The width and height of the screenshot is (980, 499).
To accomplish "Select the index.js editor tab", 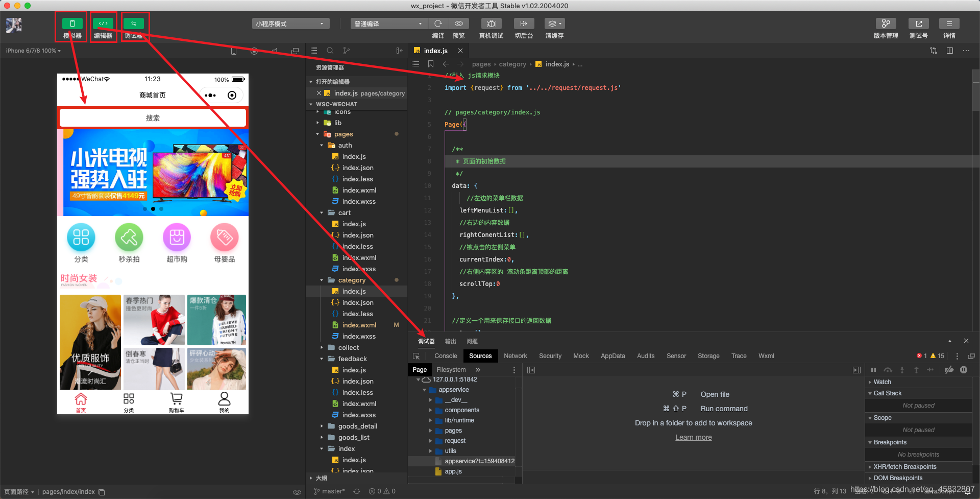I will tap(435, 51).
